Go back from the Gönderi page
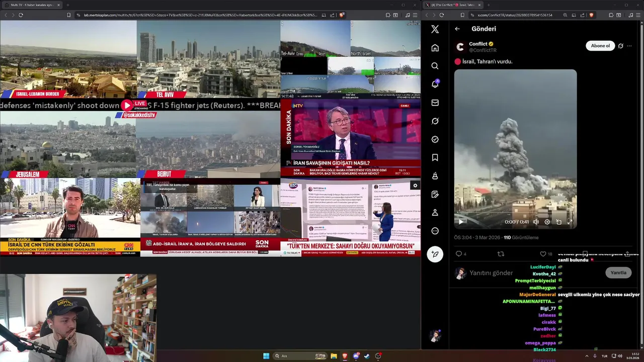 [x=457, y=29]
